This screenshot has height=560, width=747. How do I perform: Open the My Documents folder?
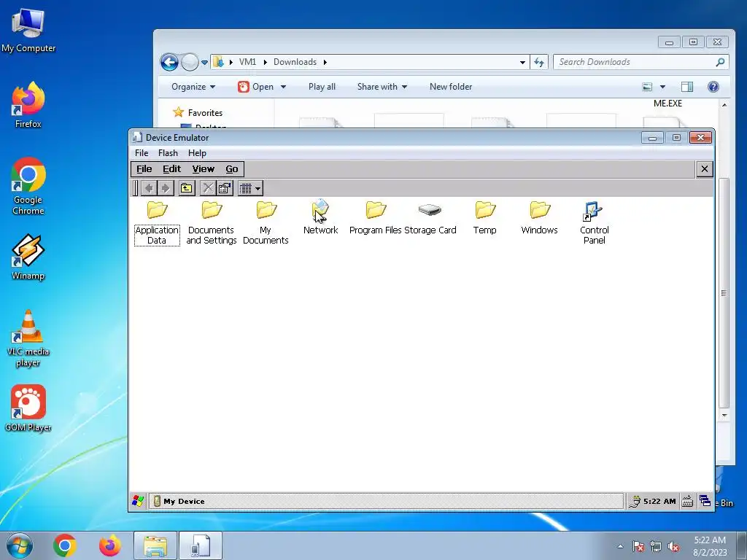[266, 222]
